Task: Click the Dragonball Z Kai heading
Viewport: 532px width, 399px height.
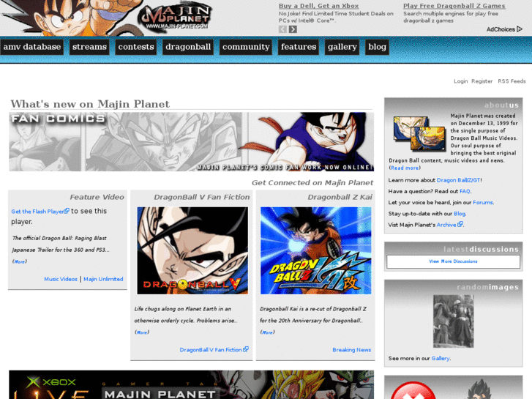Action: pos(340,197)
